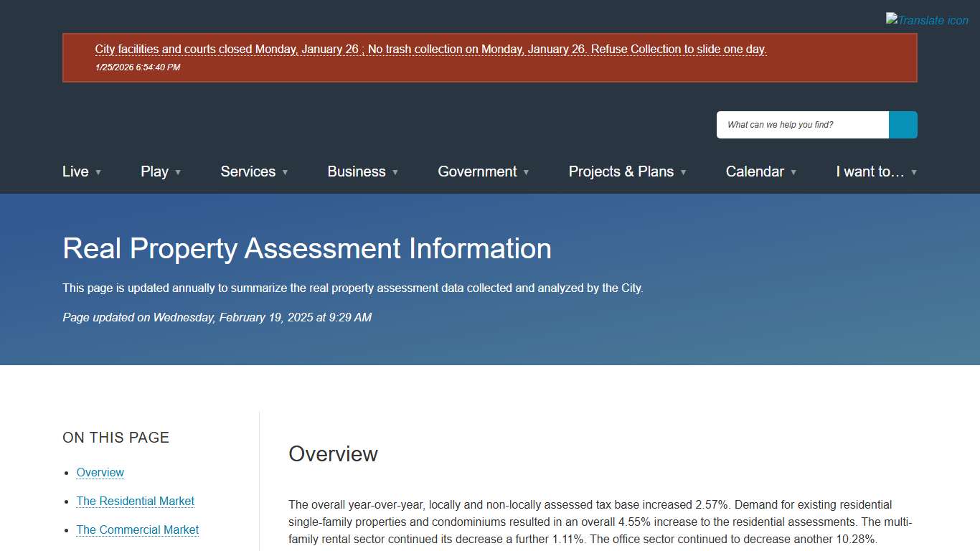This screenshot has height=551, width=980.
Task: Expand the chevron beside Calendar
Action: pyautogui.click(x=793, y=173)
